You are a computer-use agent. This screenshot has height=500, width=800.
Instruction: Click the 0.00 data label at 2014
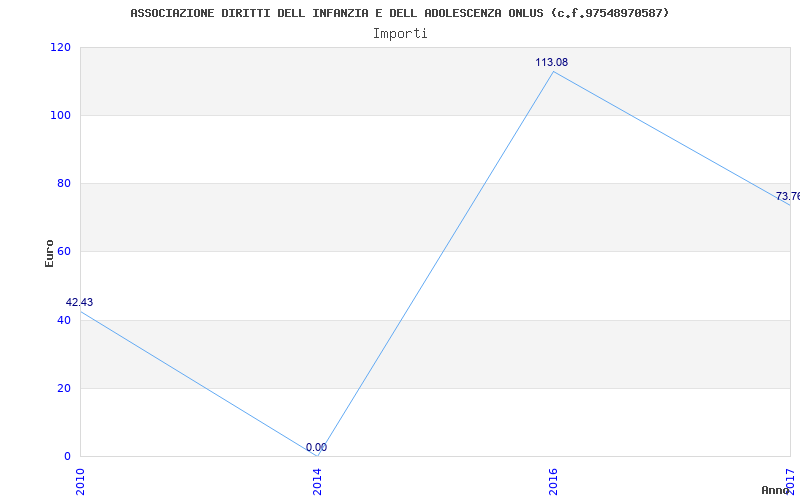[x=316, y=447]
